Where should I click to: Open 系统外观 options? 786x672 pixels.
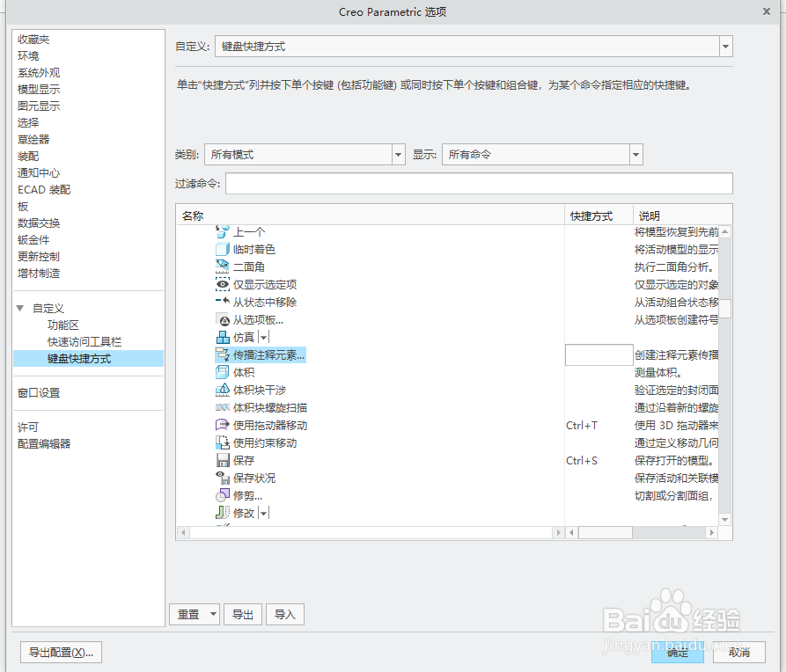pos(39,73)
